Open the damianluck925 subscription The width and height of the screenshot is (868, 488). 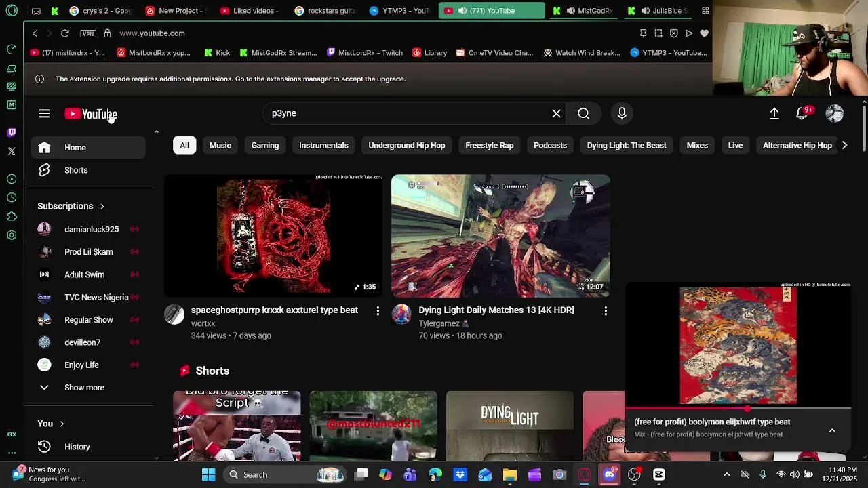pyautogui.click(x=88, y=229)
